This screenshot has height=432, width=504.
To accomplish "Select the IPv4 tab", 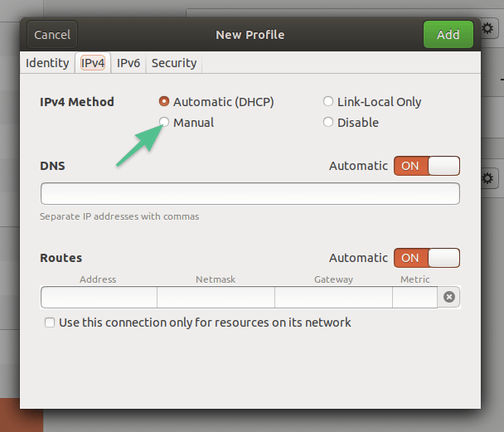I will click(93, 63).
